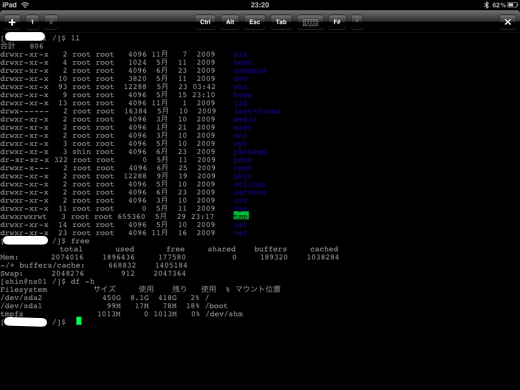Click the 'Filesystem' column header
The image size is (520, 390).
[x=24, y=290]
